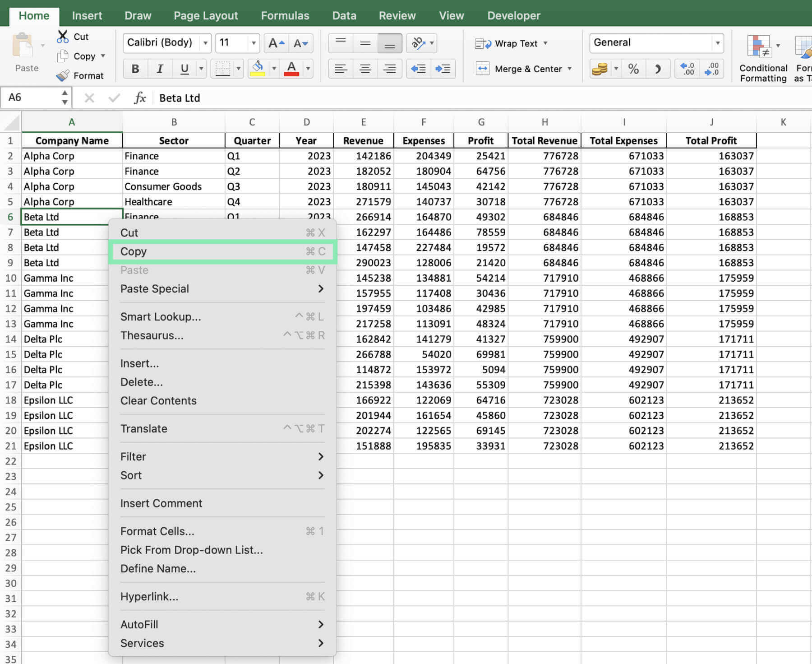The image size is (812, 664).
Task: Toggle italic formatting
Action: tap(159, 69)
